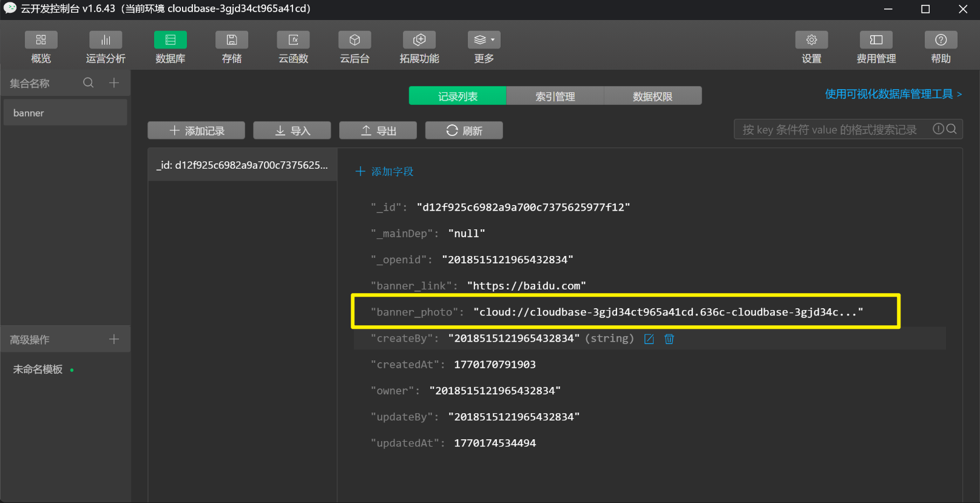980x503 pixels.
Task: Open 使用可视化数据库管理工具 link
Action: coord(893,94)
